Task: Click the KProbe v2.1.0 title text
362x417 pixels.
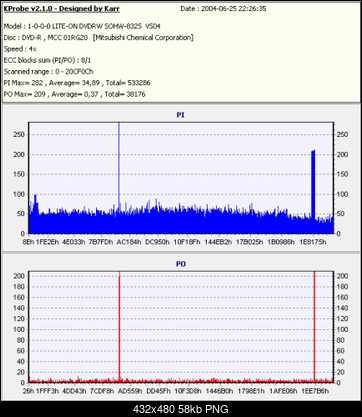Action: (x=61, y=9)
